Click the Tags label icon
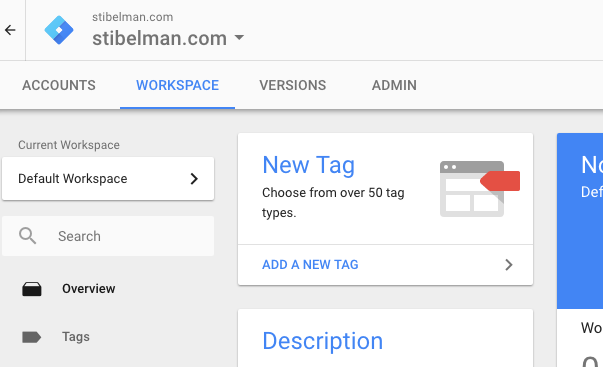The height and width of the screenshot is (367, 603). coord(31,337)
